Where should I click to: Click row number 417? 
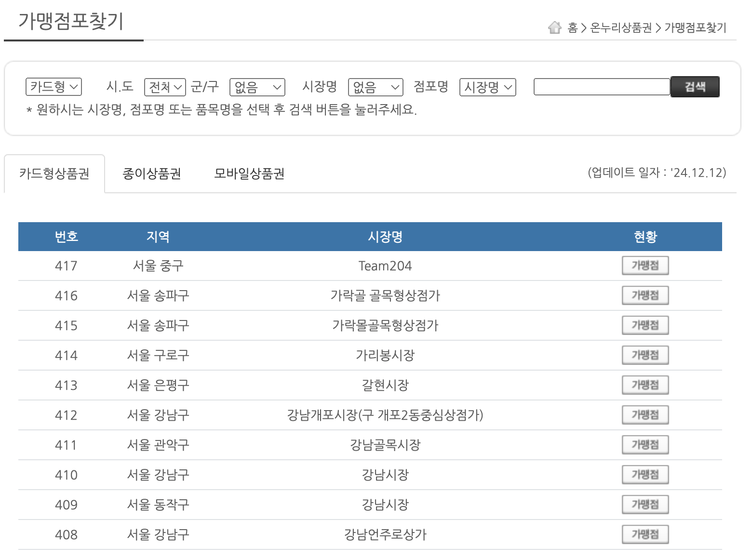coord(66,266)
